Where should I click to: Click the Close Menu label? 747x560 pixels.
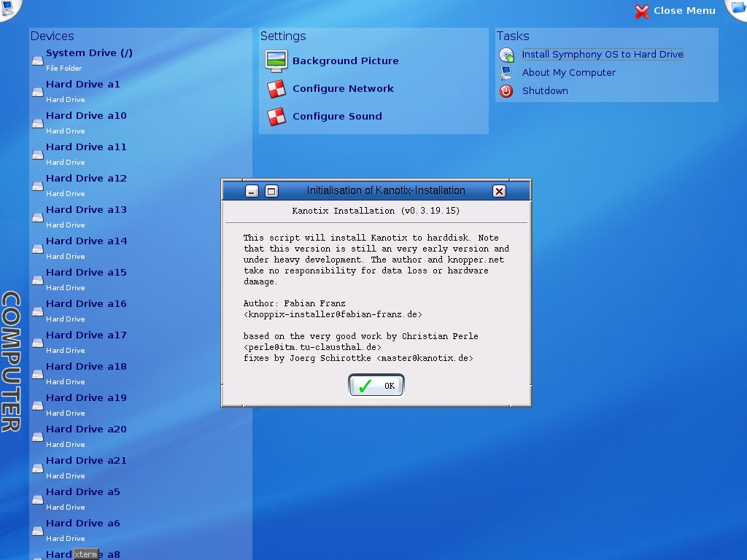pos(684,10)
